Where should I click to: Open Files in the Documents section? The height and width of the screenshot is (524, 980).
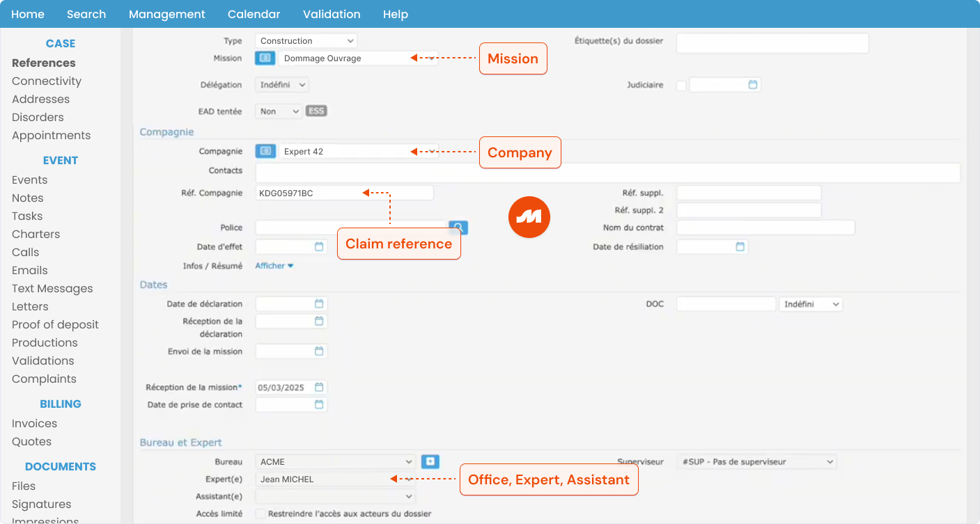point(24,486)
